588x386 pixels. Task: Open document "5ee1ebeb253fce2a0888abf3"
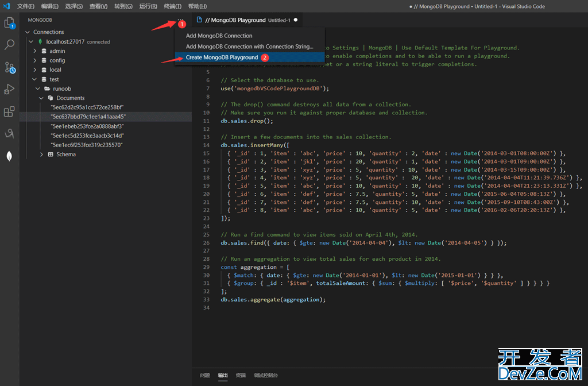click(87, 126)
